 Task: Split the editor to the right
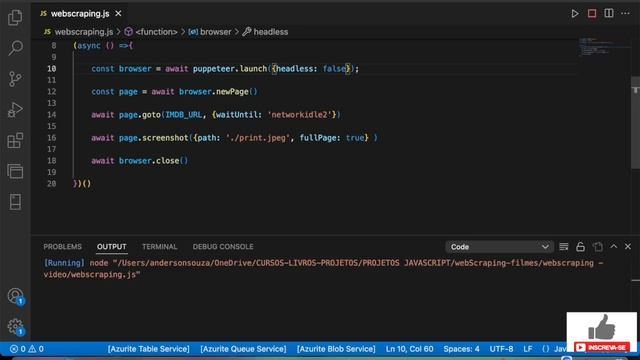tap(609, 13)
